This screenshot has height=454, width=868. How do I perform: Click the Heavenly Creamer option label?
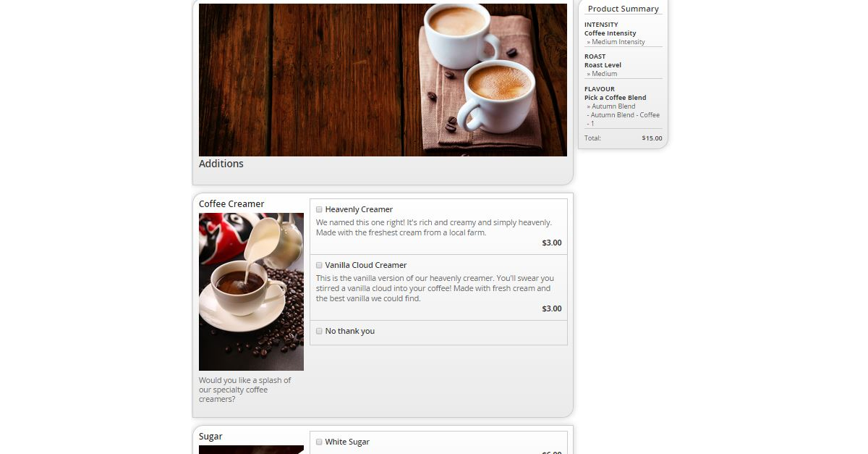click(x=359, y=209)
